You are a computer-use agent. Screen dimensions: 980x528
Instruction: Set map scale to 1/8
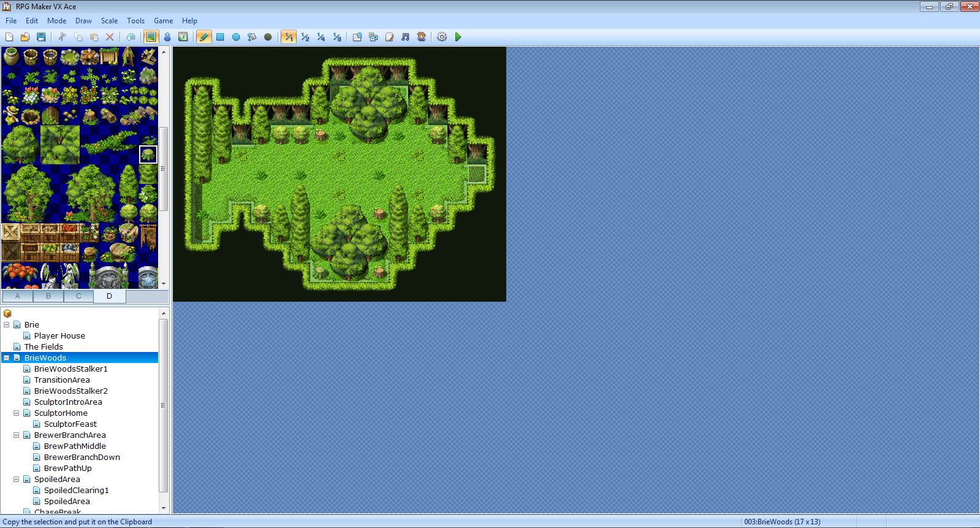[336, 37]
